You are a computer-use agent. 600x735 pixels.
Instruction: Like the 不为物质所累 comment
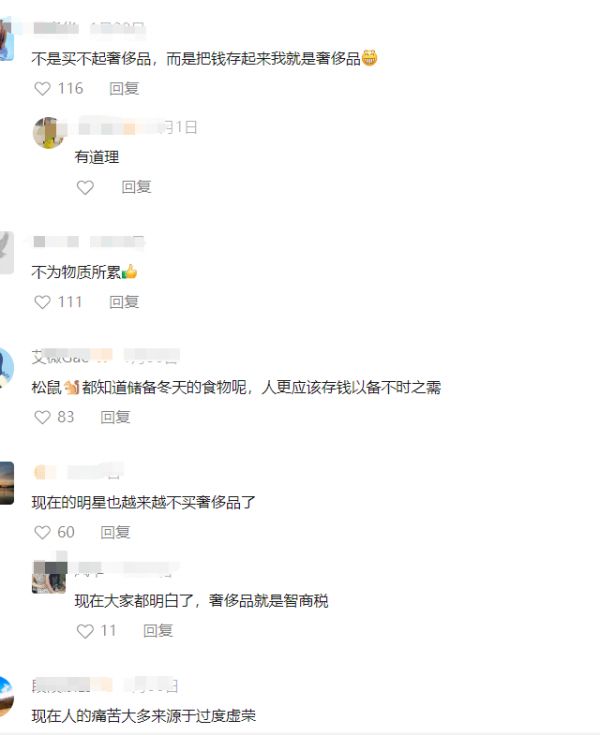tap(43, 302)
